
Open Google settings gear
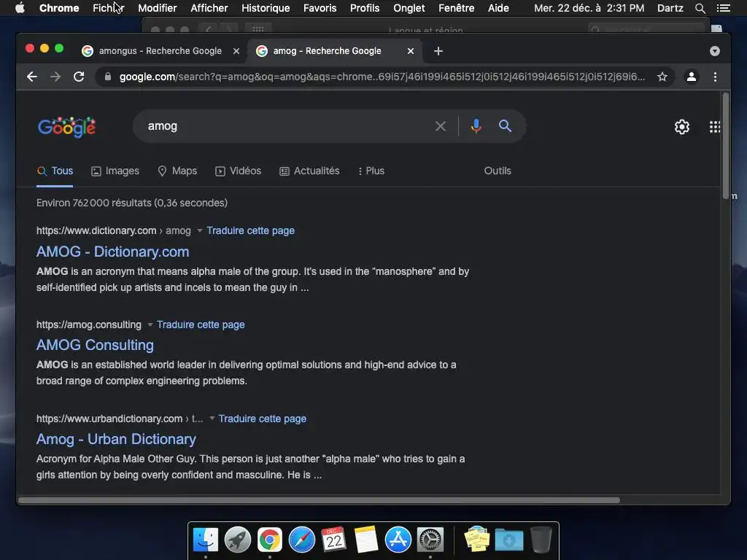pos(682,127)
